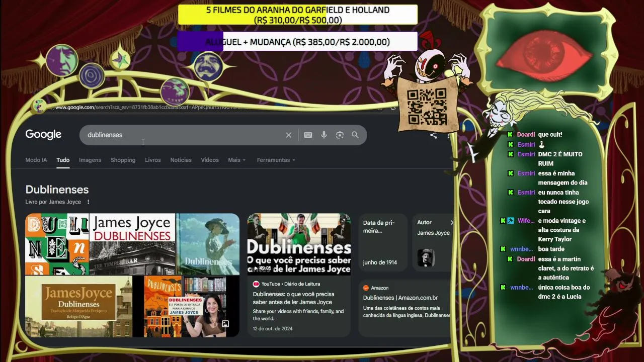Click the James Joyce name in the Autor card
644x362 pixels.
click(433, 233)
